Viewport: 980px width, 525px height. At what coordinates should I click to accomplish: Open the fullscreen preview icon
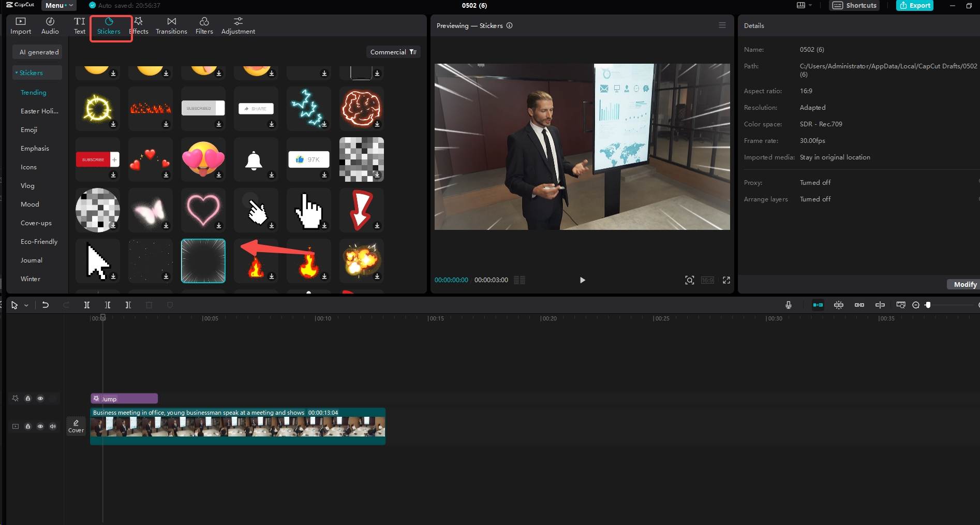point(726,280)
